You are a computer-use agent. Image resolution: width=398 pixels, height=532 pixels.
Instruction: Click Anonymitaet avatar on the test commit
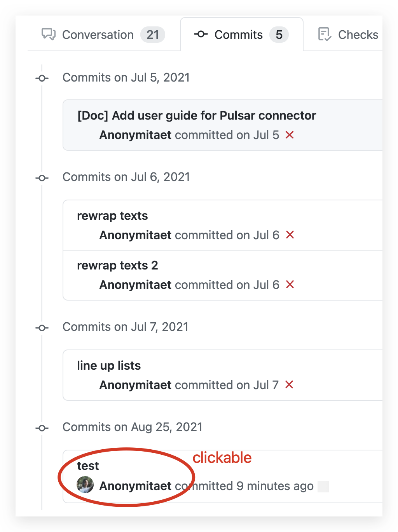point(86,485)
